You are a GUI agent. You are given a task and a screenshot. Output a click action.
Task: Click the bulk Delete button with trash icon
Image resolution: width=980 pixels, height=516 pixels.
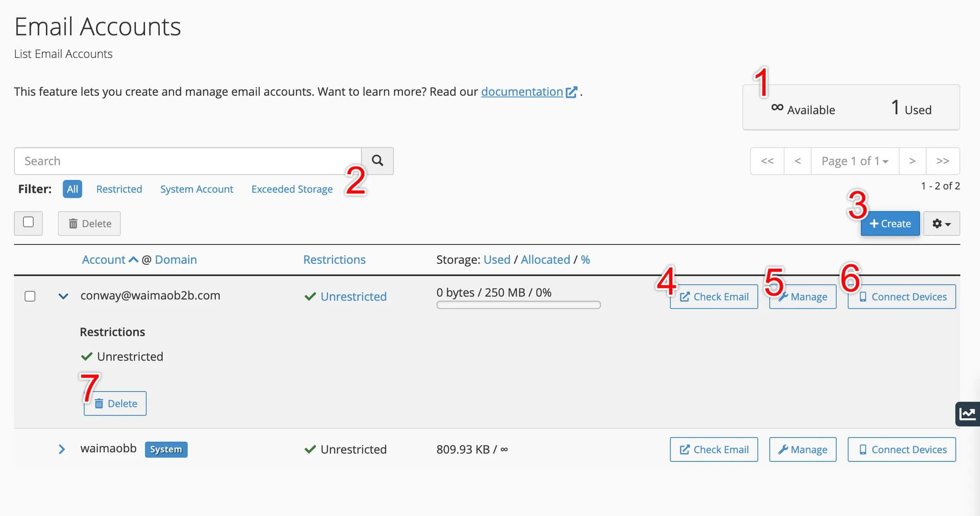89,224
